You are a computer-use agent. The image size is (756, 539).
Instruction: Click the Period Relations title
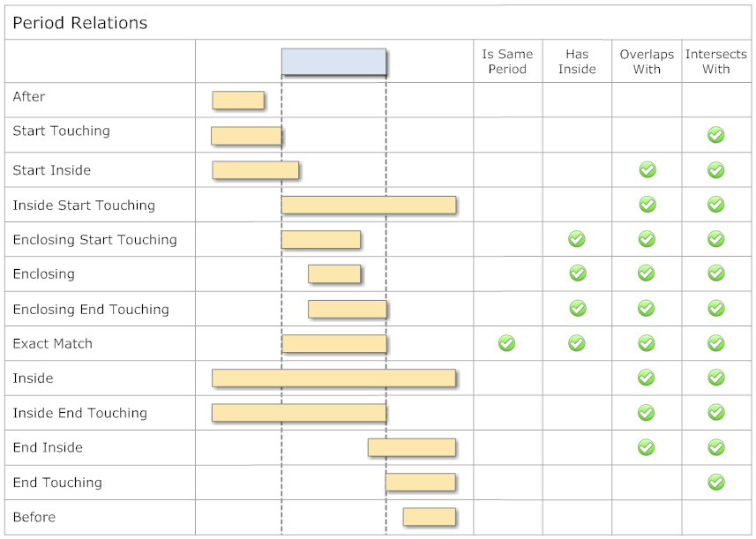(80, 23)
